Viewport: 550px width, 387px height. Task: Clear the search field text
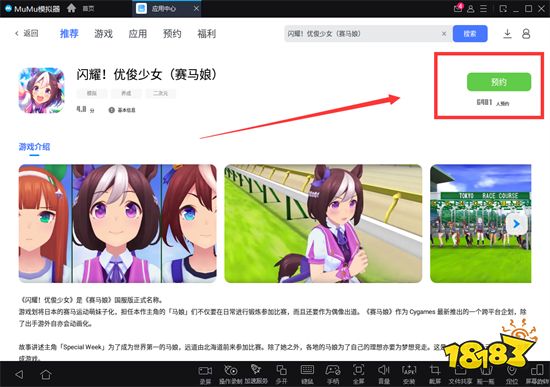coord(444,34)
